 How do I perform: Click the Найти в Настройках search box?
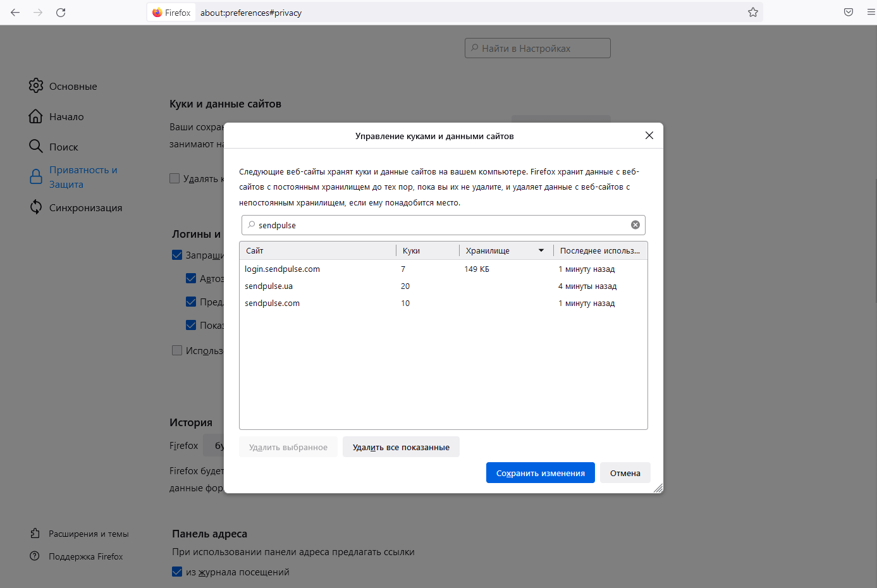(537, 48)
